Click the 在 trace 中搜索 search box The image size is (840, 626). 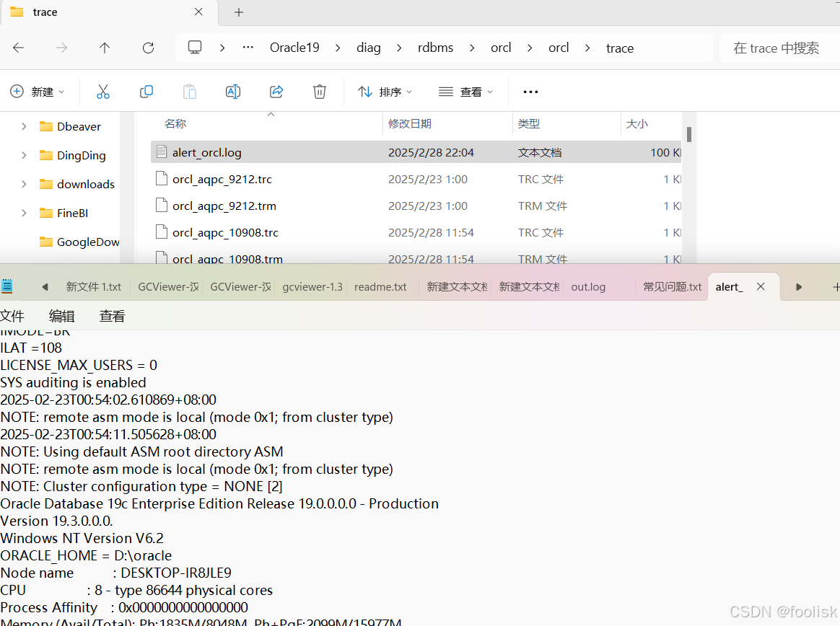pyautogui.click(x=779, y=48)
